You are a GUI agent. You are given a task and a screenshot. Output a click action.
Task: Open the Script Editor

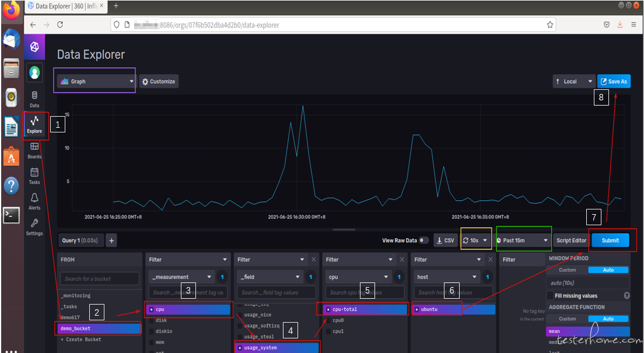pos(571,240)
